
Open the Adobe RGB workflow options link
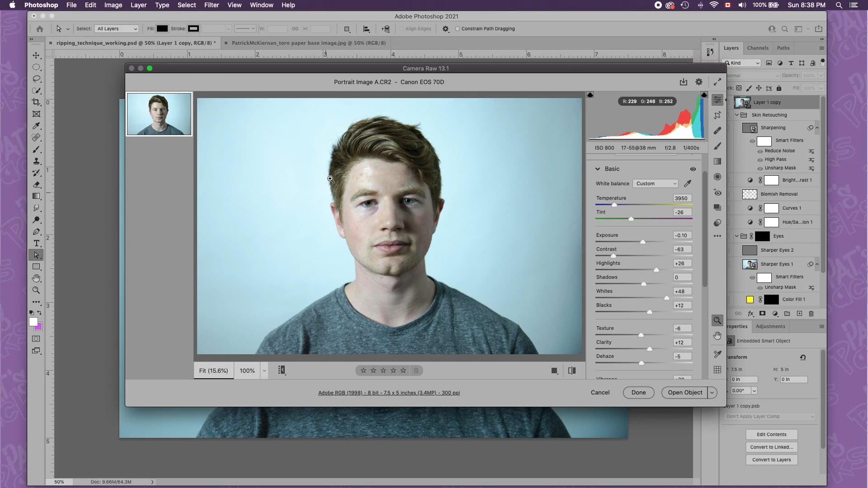(x=389, y=393)
